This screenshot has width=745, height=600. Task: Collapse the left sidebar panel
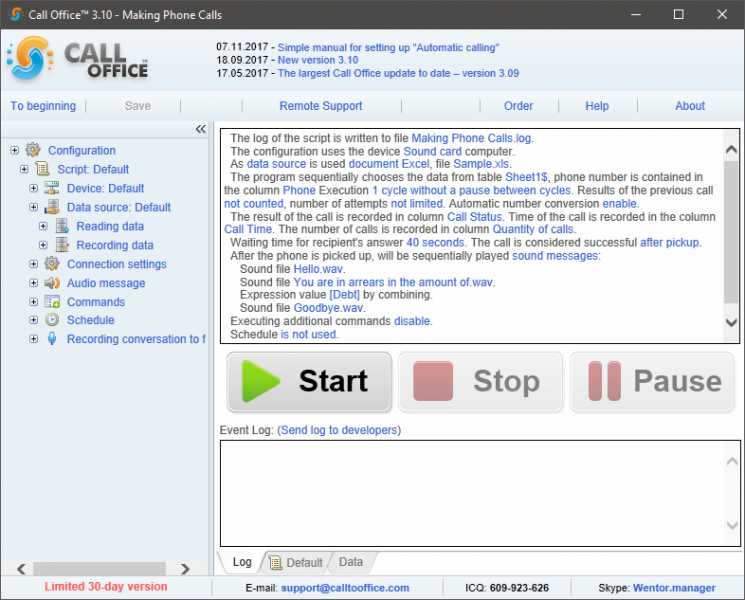click(x=201, y=129)
